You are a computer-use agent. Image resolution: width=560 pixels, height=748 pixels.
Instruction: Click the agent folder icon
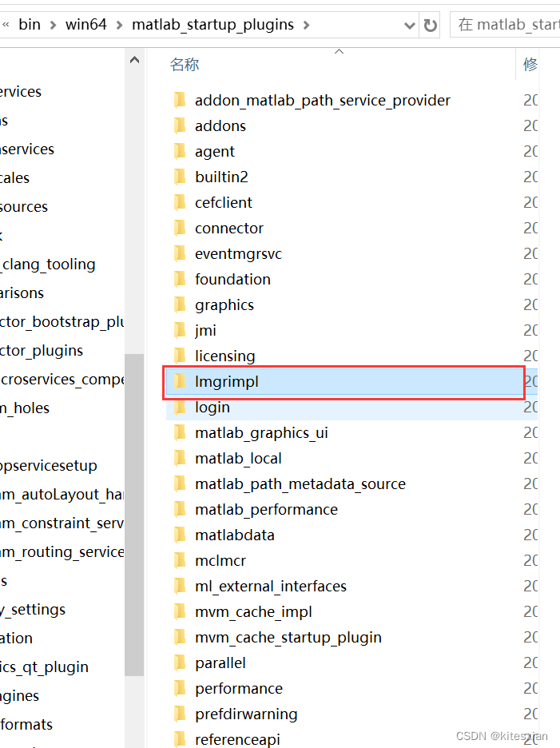pos(180,151)
